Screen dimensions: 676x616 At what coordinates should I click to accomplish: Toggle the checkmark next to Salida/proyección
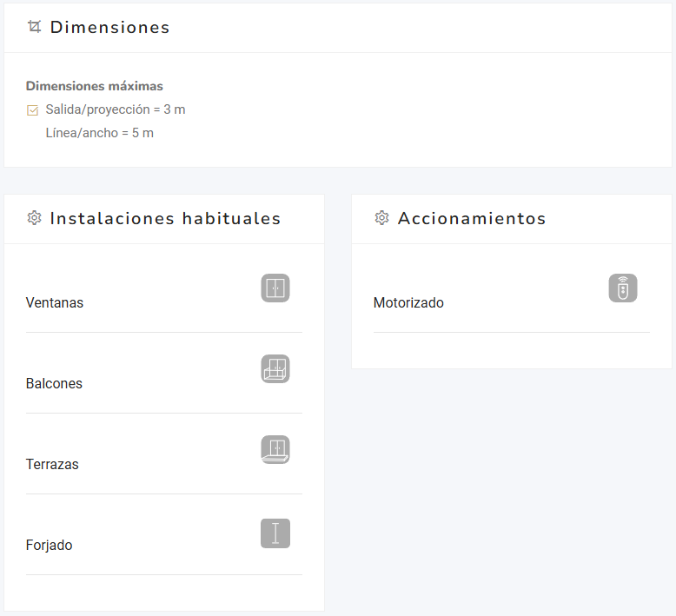pos(33,110)
